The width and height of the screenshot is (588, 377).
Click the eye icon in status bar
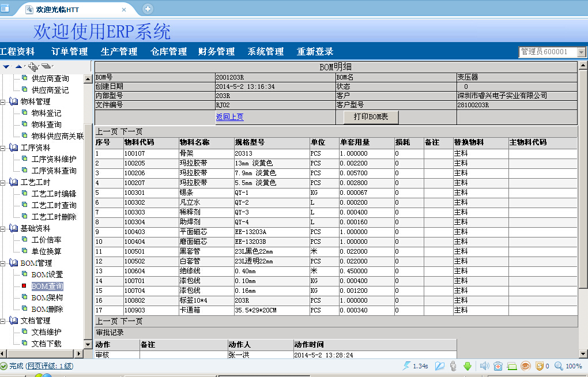coord(525,366)
